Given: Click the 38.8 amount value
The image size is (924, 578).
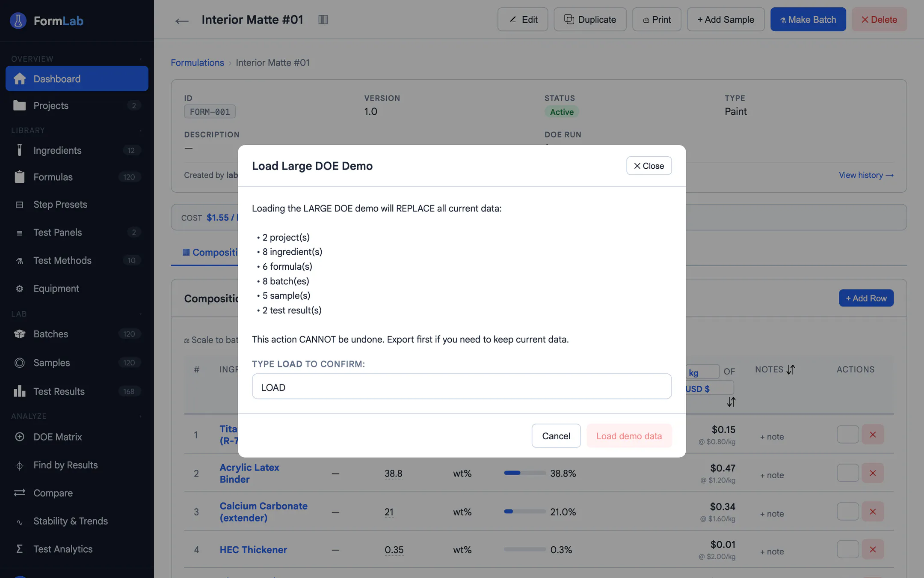Looking at the screenshot, I should [x=393, y=473].
